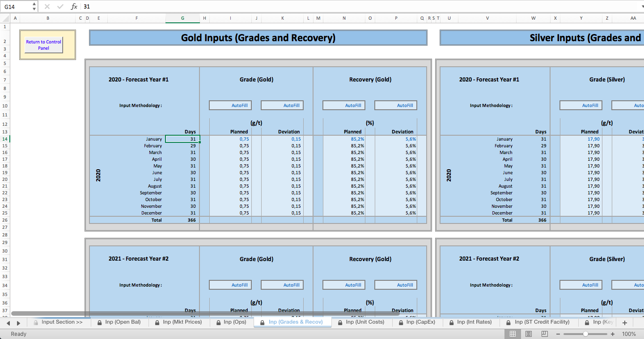The image size is (644, 339).
Task: Click the previous sheet navigation arrow
Action: pyautogui.click(x=8, y=323)
